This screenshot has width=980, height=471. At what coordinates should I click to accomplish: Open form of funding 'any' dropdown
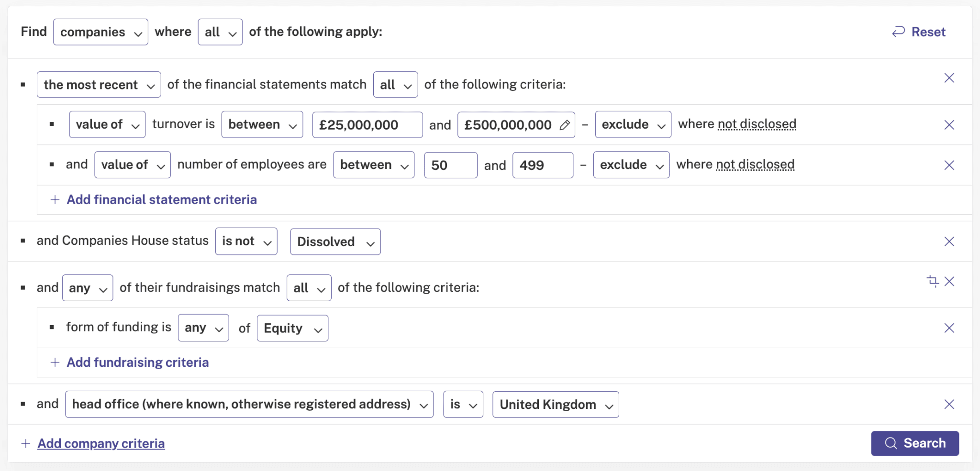203,328
